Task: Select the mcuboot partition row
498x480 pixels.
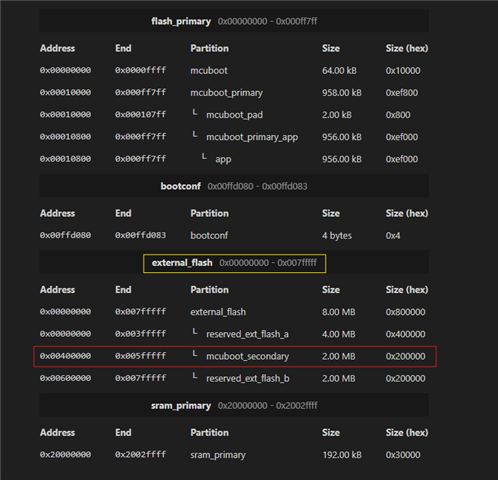Action: pos(234,70)
